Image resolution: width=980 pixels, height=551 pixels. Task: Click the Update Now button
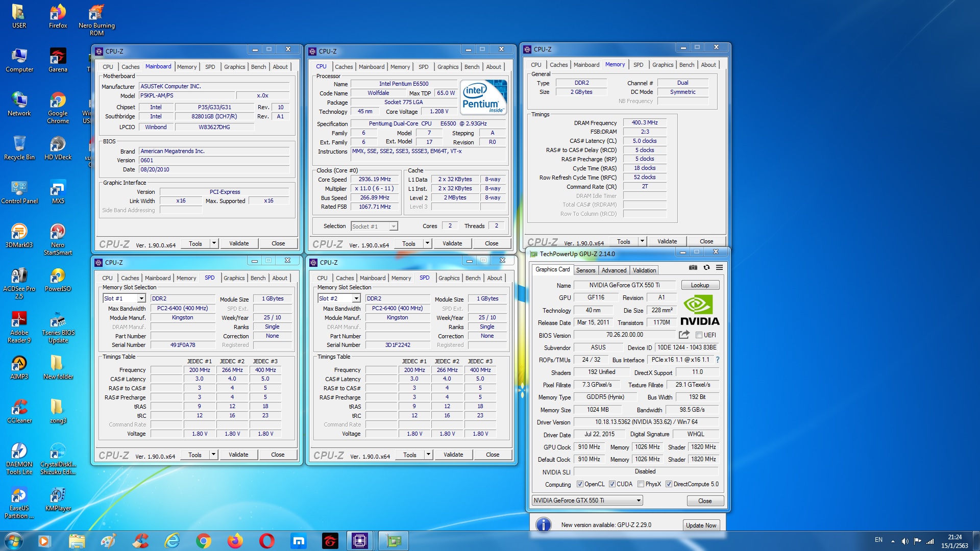701,525
